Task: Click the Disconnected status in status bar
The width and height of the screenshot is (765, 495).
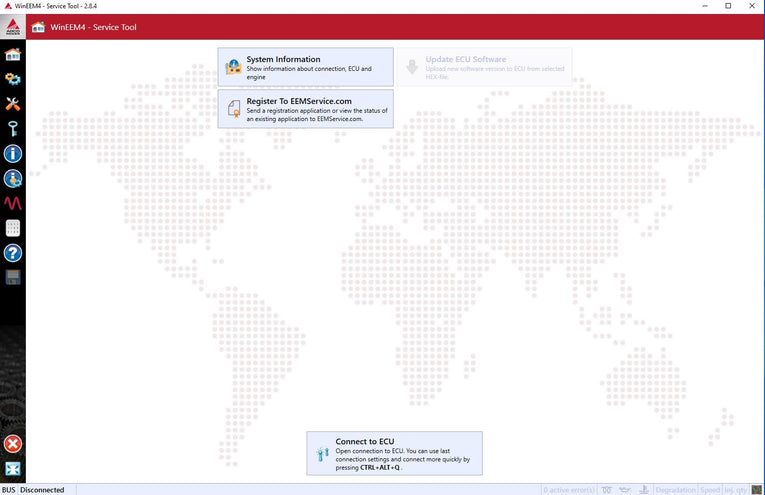Action: tap(42, 490)
